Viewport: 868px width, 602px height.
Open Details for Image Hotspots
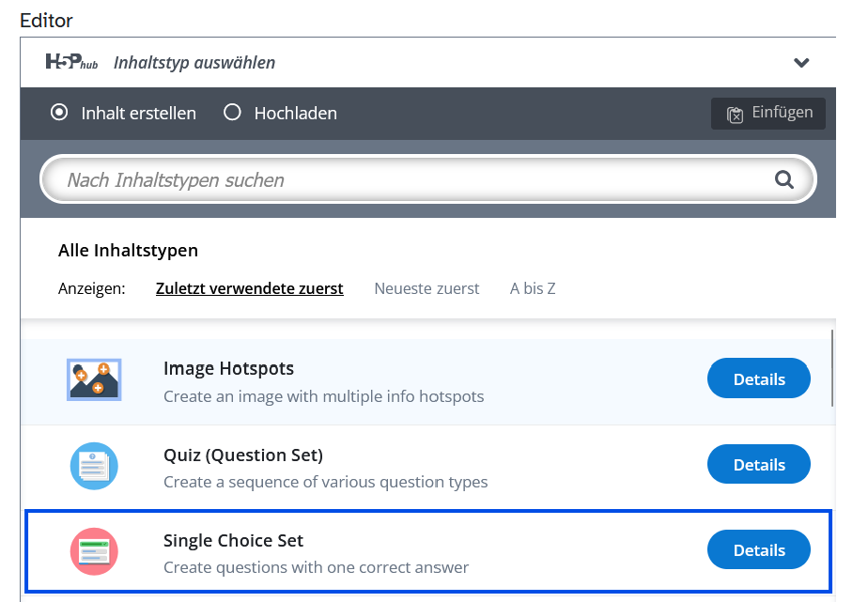pos(758,379)
